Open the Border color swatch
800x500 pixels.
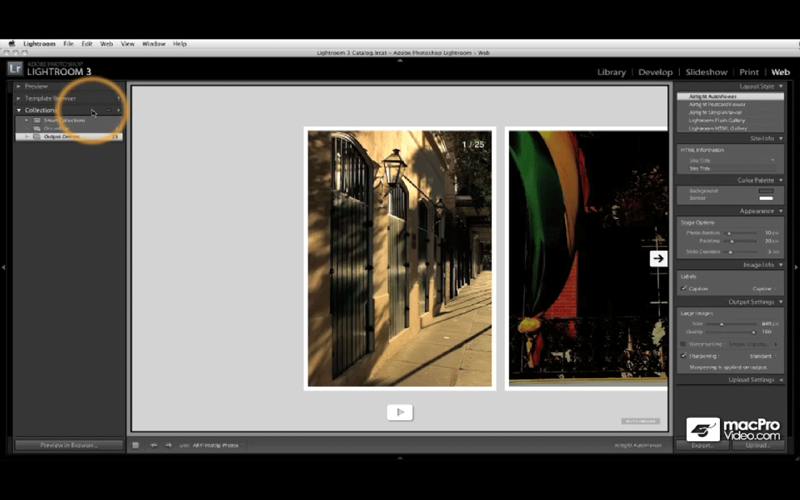click(766, 198)
